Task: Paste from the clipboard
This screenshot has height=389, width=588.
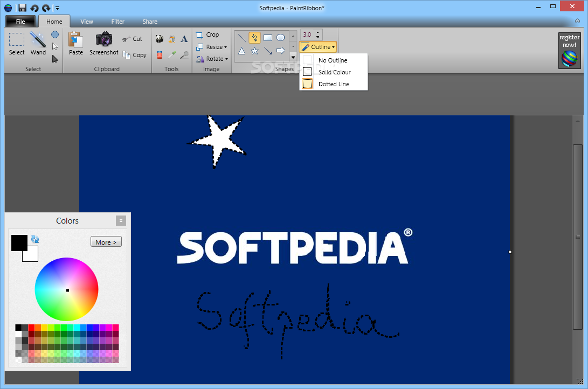Action: tap(76, 44)
